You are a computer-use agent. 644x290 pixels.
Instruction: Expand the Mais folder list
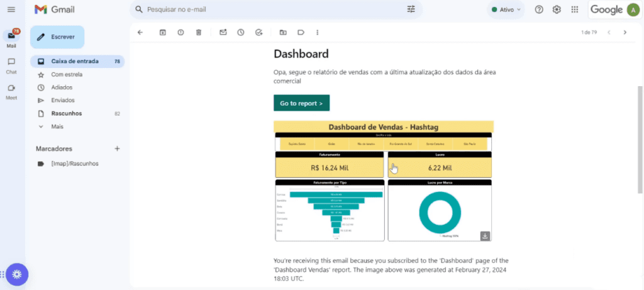tap(77, 126)
